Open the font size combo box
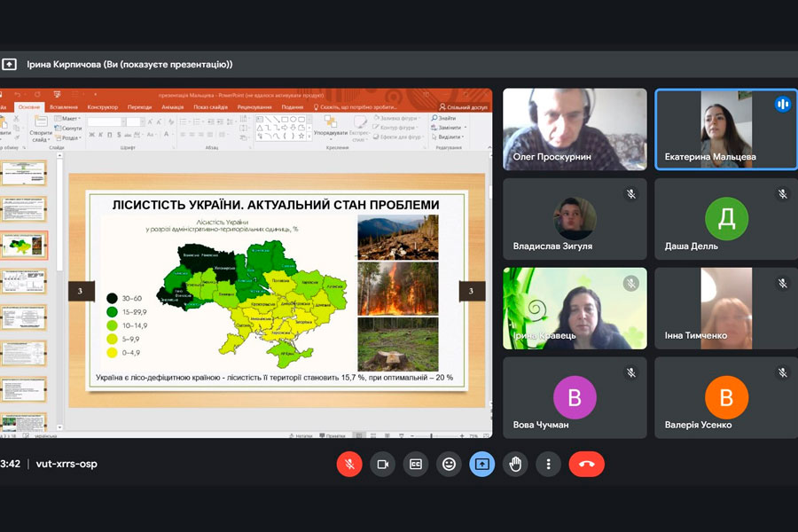 (135, 121)
